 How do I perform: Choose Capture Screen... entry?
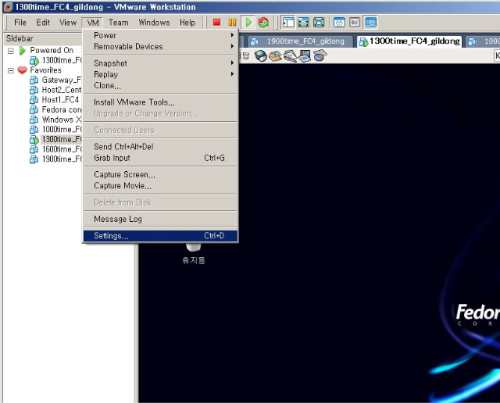[160, 174]
